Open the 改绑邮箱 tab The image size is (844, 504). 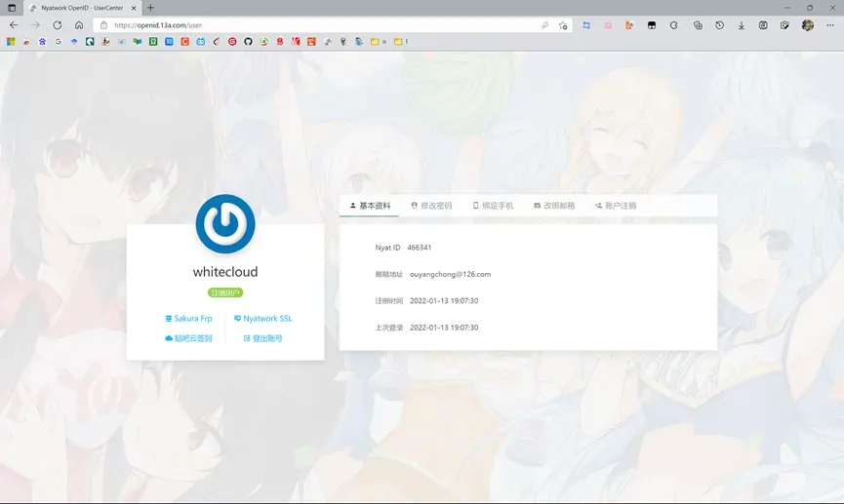point(554,206)
